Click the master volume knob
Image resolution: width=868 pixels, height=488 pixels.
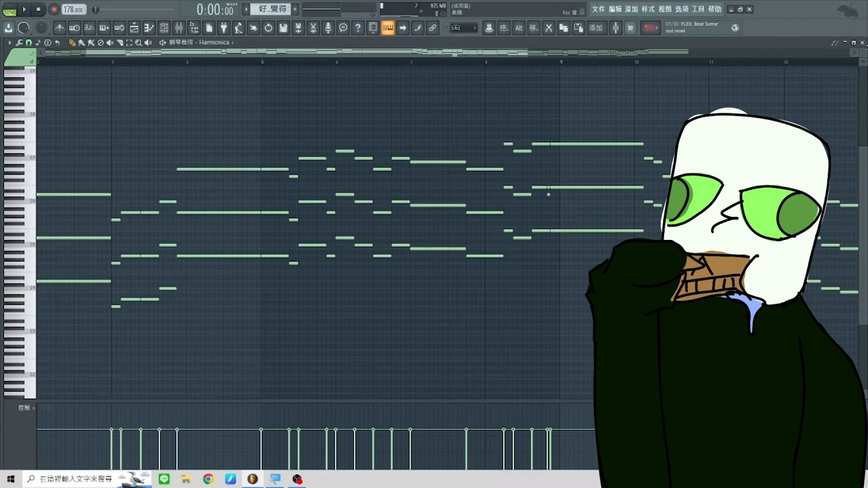tap(24, 28)
